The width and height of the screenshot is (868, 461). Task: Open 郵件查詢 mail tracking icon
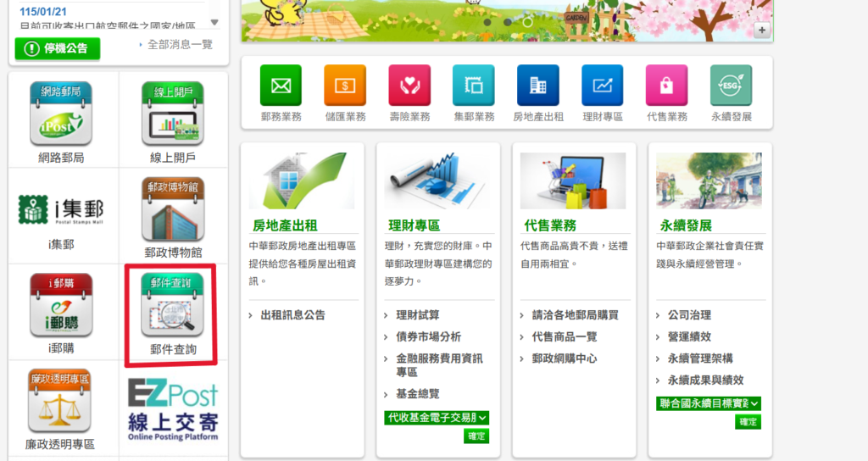pos(173,306)
